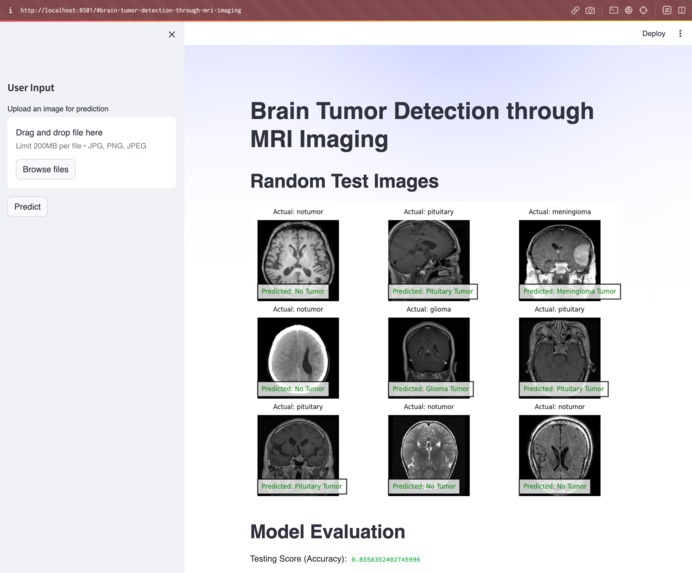The height and width of the screenshot is (573, 692).
Task: Click the Drag and drop file here area
Action: coord(92,152)
